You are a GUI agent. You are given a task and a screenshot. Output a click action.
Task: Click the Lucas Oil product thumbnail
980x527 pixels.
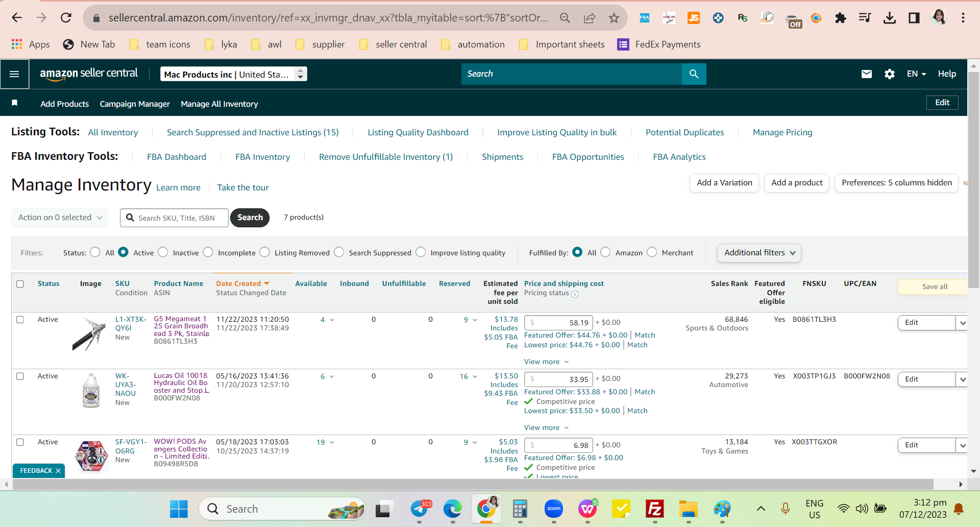(91, 390)
